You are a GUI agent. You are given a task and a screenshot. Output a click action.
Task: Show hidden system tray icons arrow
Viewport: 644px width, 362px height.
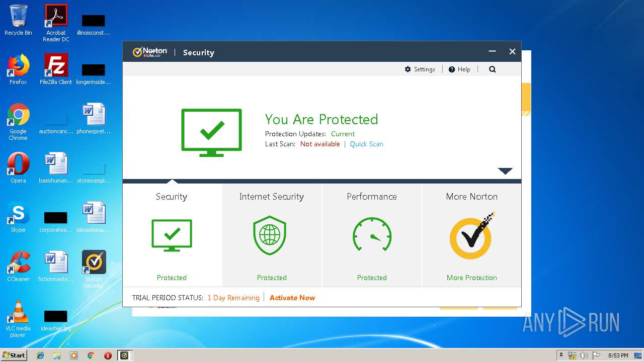tap(561, 355)
